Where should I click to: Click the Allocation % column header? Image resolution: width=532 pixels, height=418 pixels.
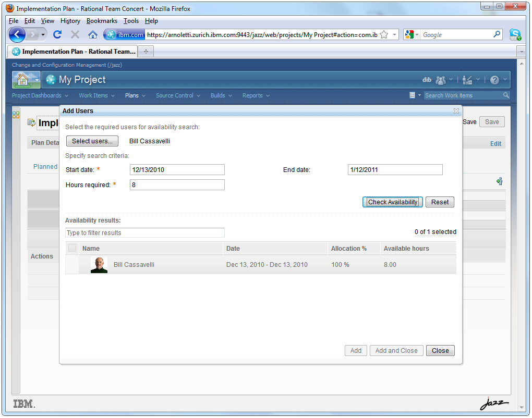tap(354, 248)
